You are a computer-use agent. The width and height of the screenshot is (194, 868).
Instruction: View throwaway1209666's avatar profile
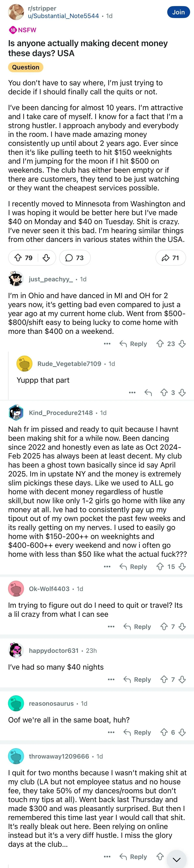pos(16,756)
